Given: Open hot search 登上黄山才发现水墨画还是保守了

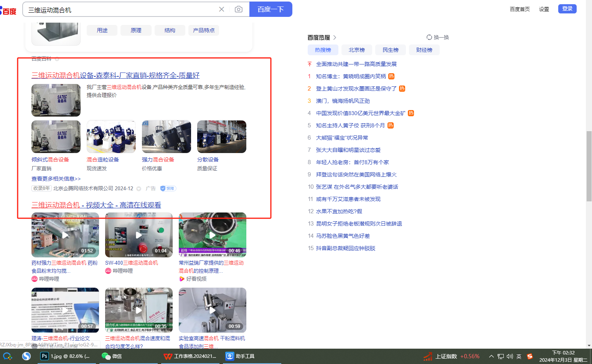Looking at the screenshot, I should 356,89.
